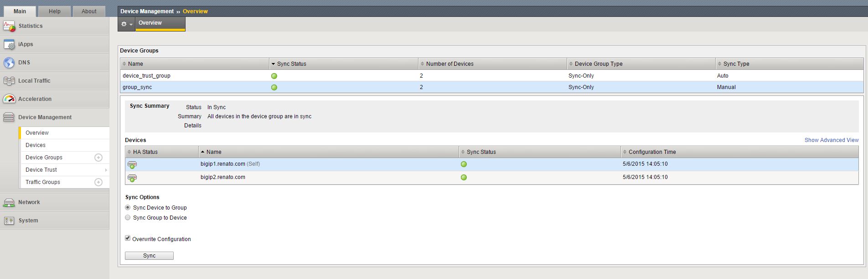Open the About tab
The height and width of the screenshot is (279, 868).
point(89,11)
